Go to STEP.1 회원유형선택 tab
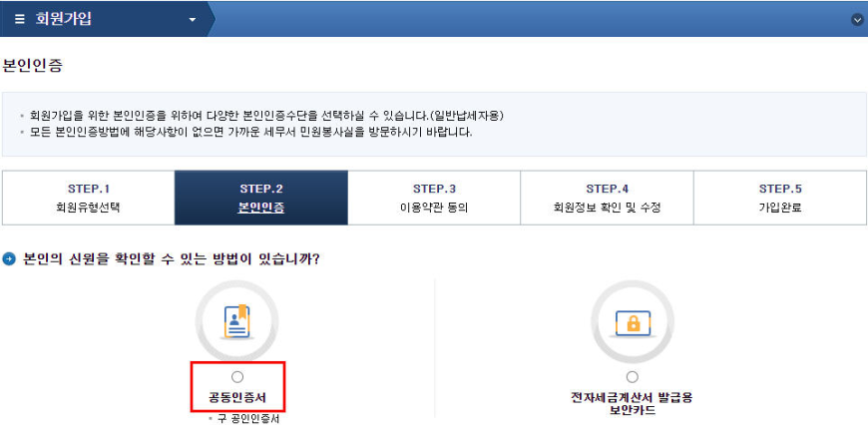 [89, 198]
